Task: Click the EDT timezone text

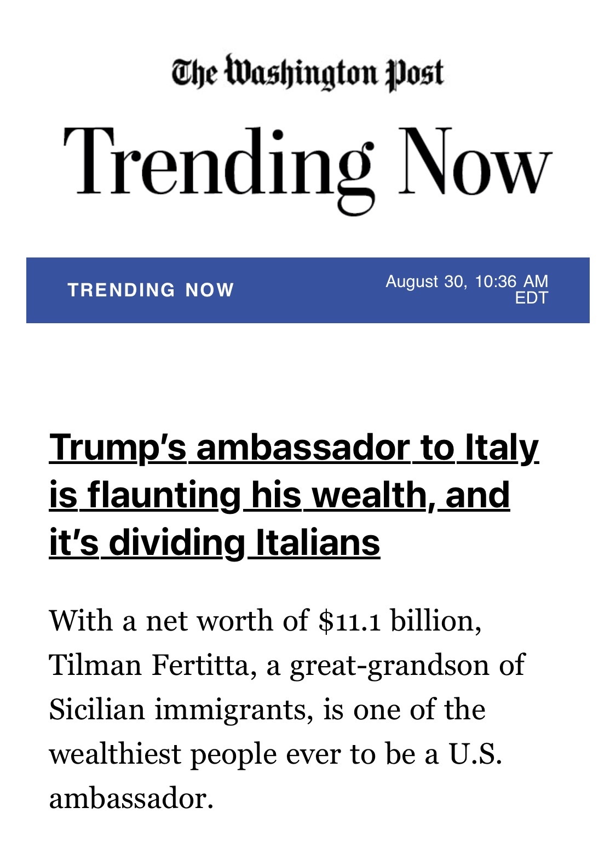Action: coord(531,298)
